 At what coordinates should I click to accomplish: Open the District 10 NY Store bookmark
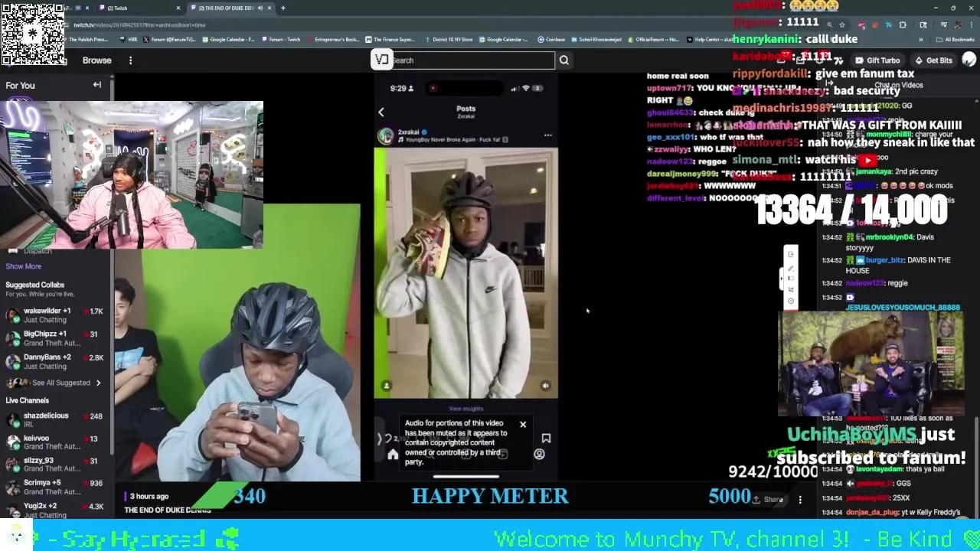click(x=447, y=39)
